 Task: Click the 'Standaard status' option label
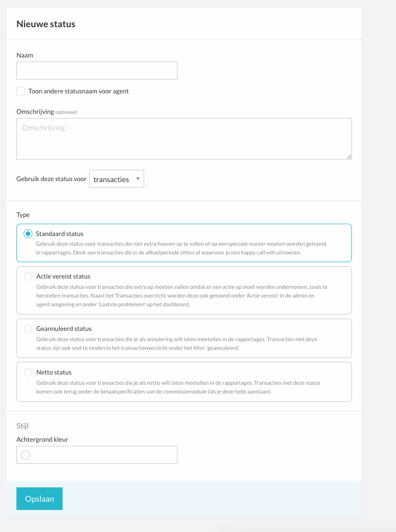coord(60,234)
